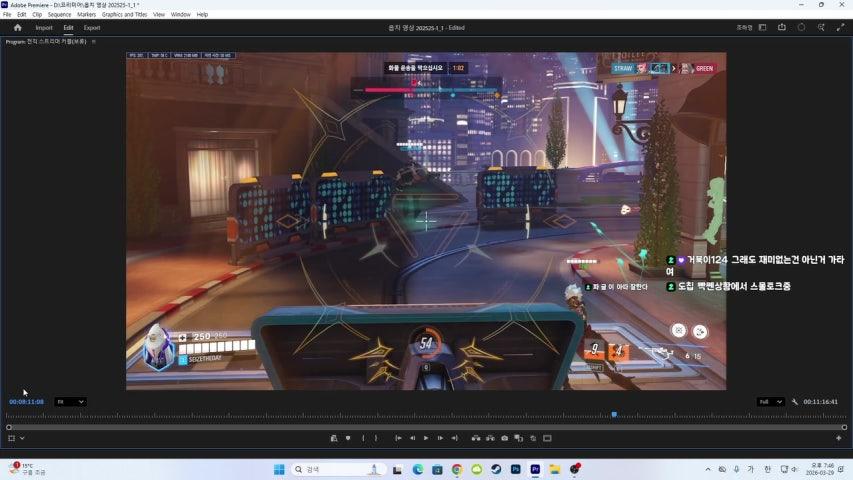Step back one frame
Viewport: 853px width, 480px height.
(x=412, y=438)
